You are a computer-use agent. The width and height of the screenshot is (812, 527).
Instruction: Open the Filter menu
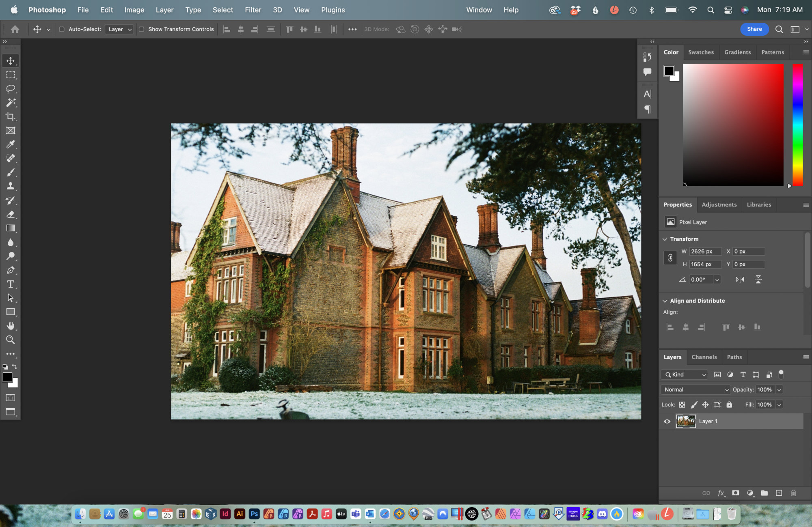click(253, 10)
